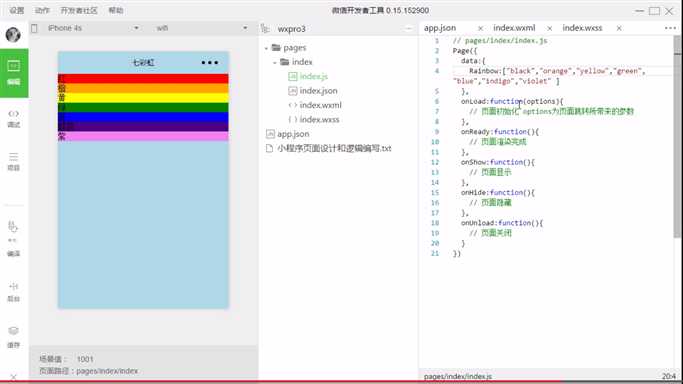683x384 pixels.
Task: Open the iPhone 4s device dropdown
Action: (x=93, y=28)
